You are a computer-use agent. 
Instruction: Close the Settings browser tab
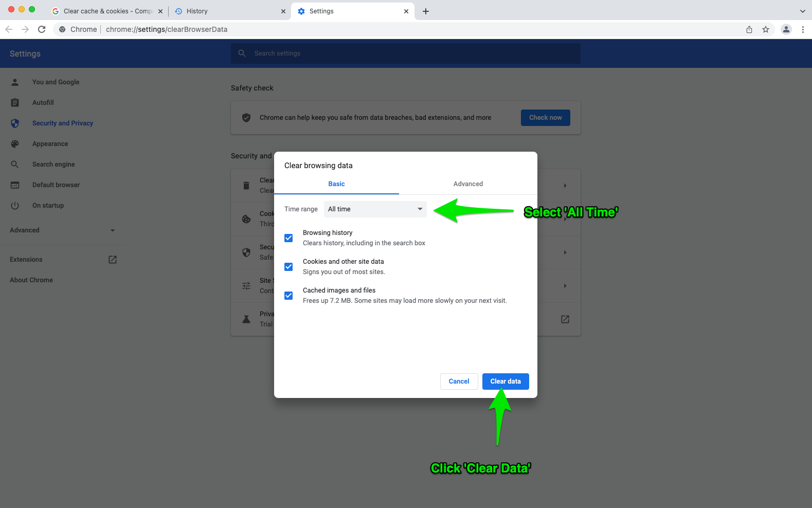pos(406,11)
